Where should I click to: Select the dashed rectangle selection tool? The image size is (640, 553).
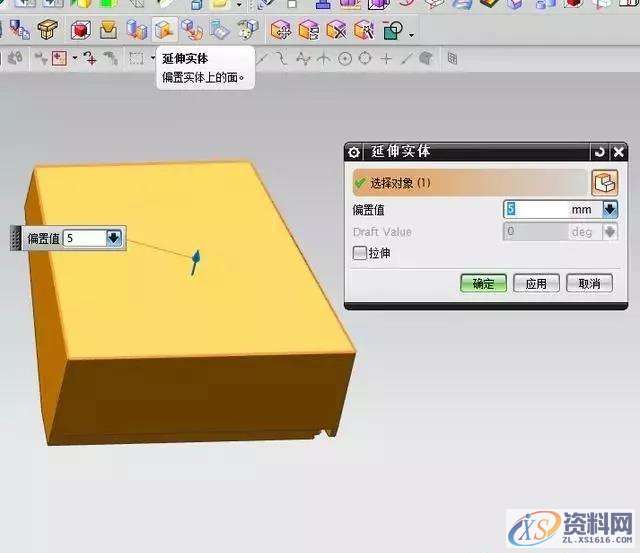pos(136,59)
